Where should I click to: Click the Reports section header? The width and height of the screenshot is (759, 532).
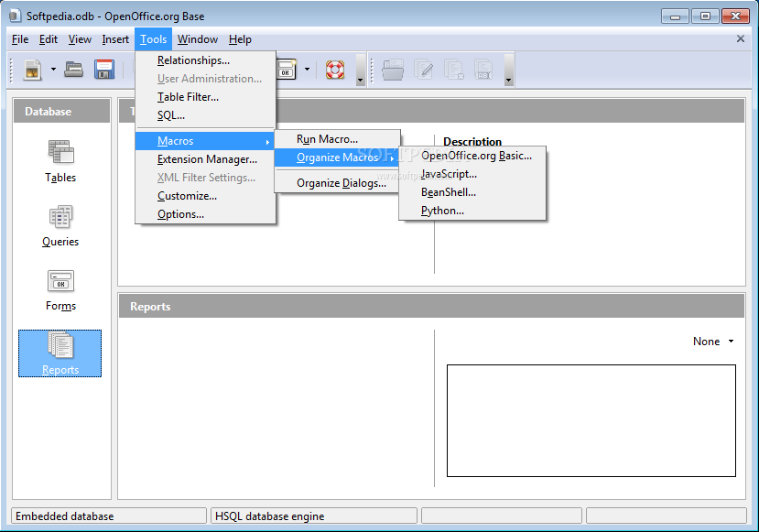tap(431, 307)
